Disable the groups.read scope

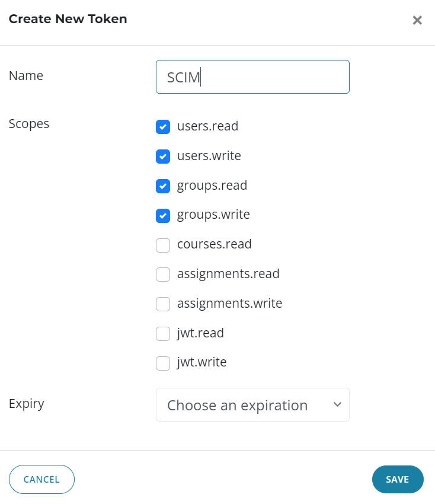click(x=163, y=186)
